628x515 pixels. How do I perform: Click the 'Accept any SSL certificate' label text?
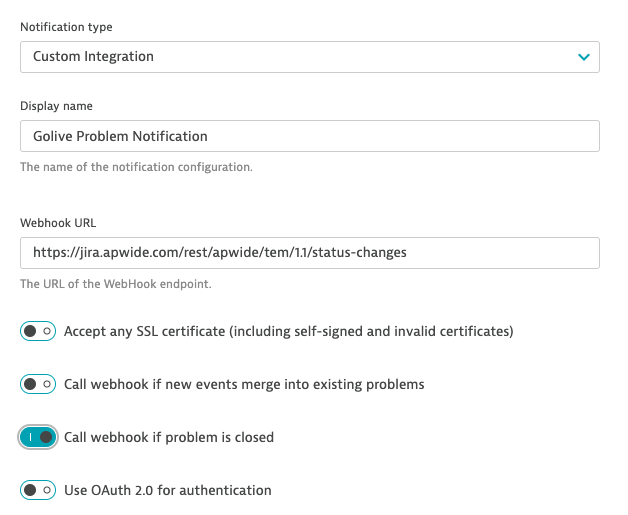pos(288,331)
